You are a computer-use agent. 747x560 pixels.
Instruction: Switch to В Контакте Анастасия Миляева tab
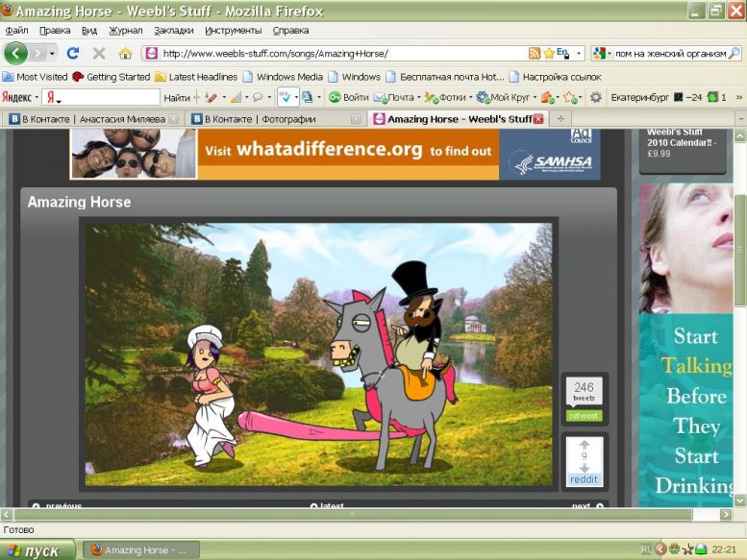click(94, 119)
